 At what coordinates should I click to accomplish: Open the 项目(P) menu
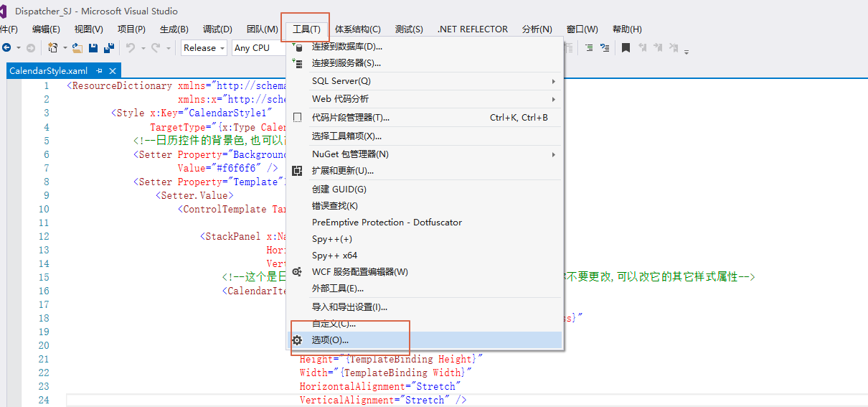131,29
